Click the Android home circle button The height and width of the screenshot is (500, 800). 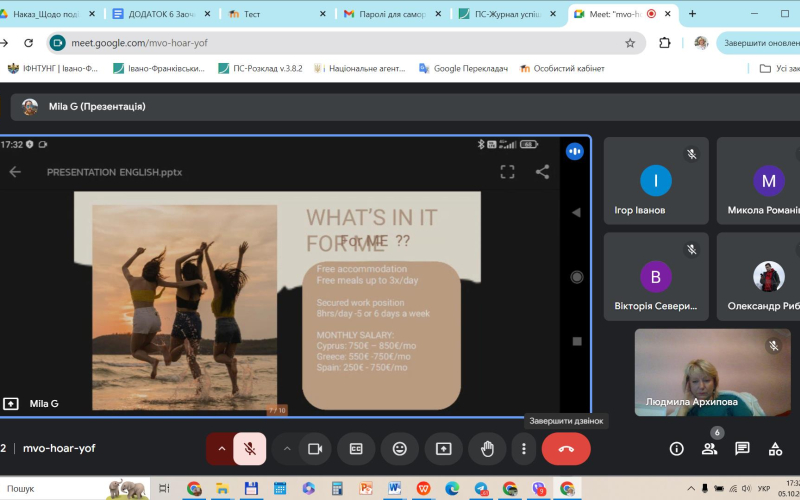[x=577, y=277]
